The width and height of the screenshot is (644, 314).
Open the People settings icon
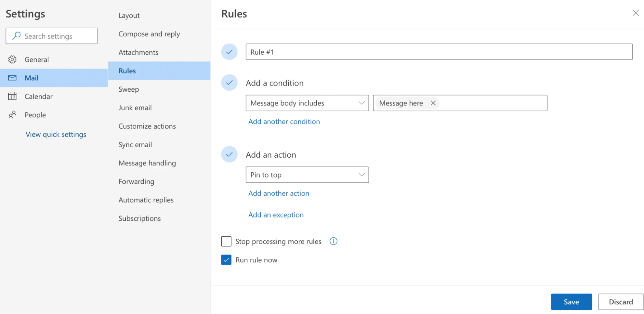tap(12, 115)
